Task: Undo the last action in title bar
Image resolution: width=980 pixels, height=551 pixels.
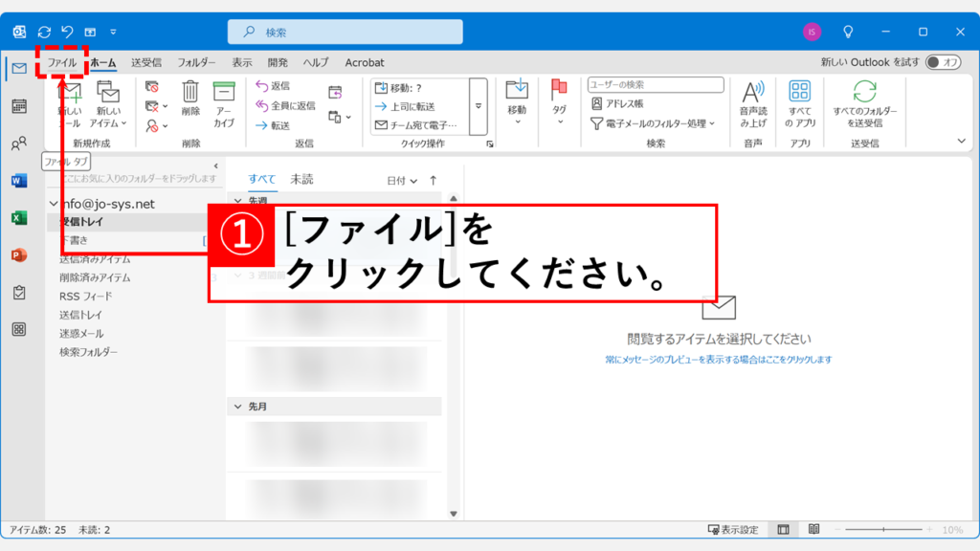Action: coord(67,32)
